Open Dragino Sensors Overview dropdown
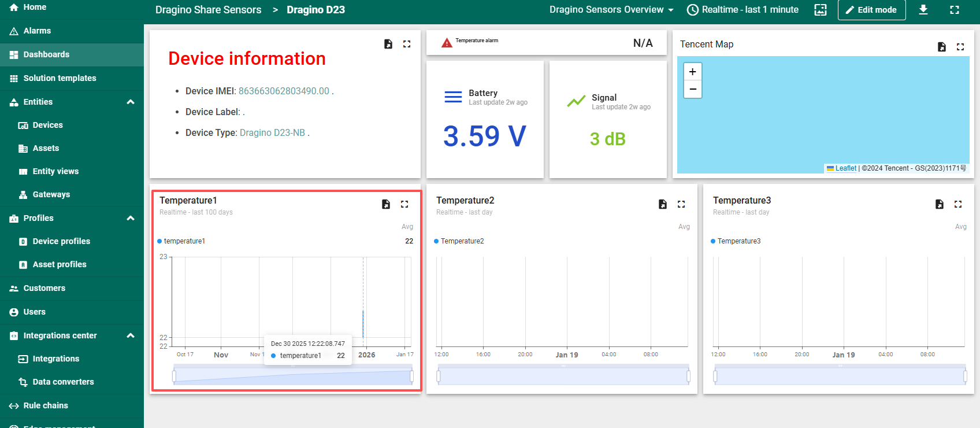The width and height of the screenshot is (980, 428). click(x=611, y=10)
